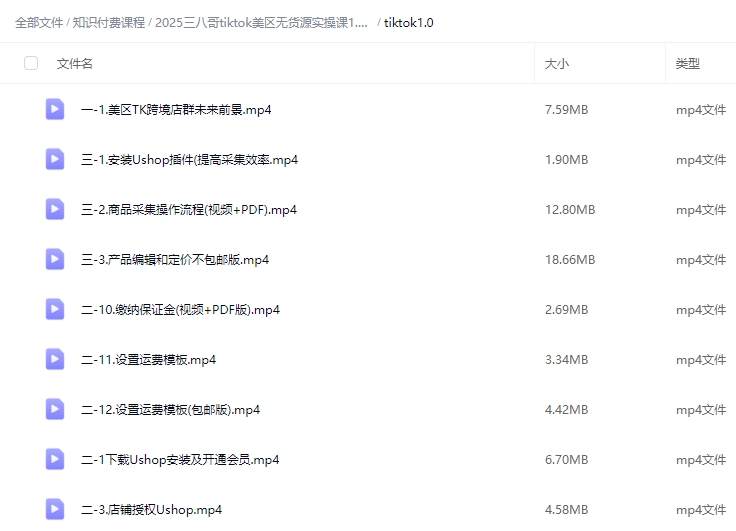Click video icon for 一-1.美区TK跨境店群未来前景.mp4

[x=55, y=109]
